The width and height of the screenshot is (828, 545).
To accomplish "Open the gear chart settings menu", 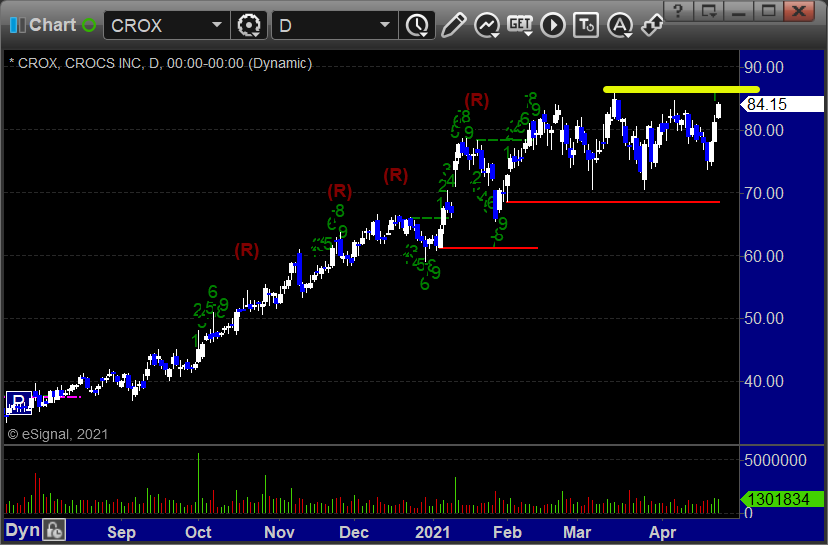I will click(249, 25).
